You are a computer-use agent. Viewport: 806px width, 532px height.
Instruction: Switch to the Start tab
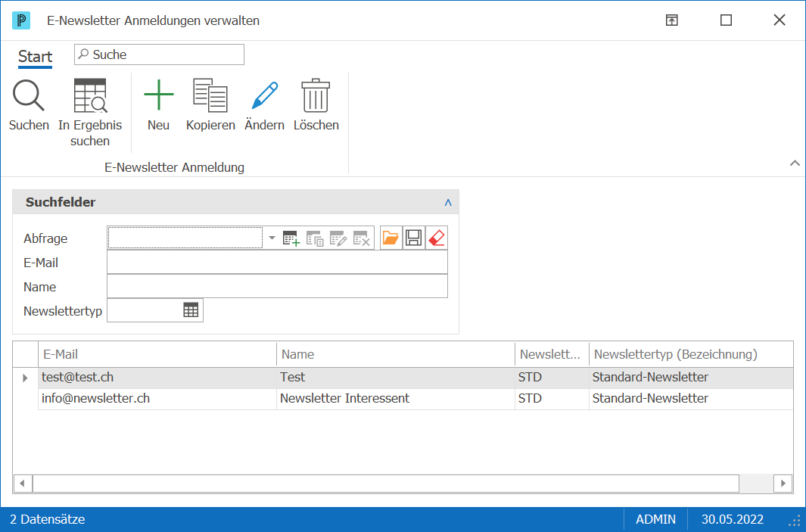coord(35,56)
